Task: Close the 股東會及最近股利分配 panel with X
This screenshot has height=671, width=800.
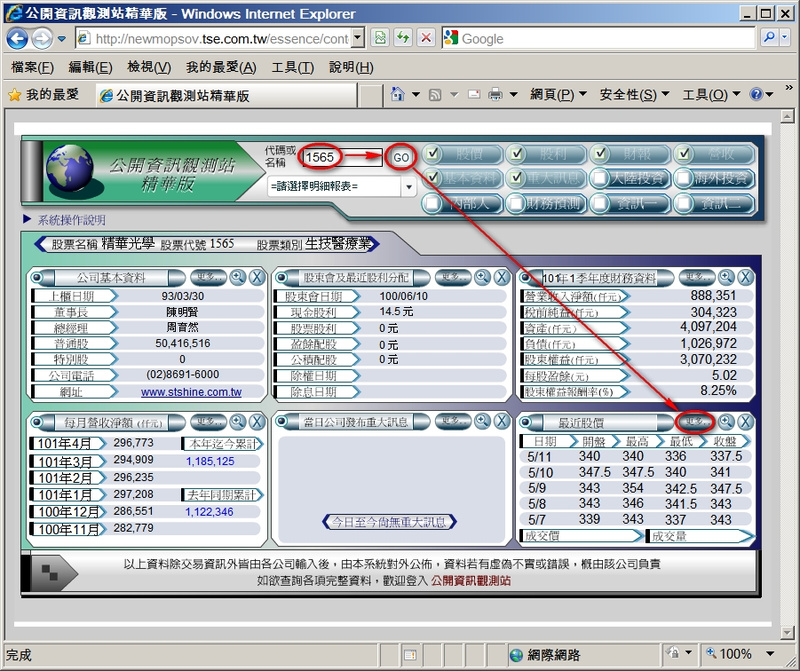Action: [502, 278]
